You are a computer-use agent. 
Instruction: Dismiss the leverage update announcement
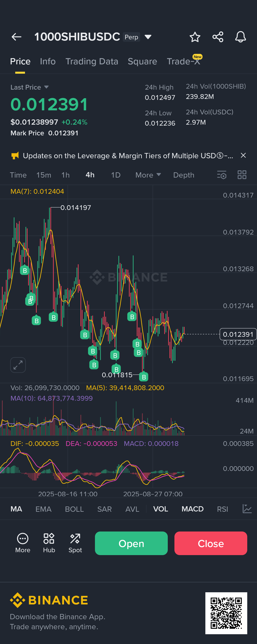[x=243, y=155]
